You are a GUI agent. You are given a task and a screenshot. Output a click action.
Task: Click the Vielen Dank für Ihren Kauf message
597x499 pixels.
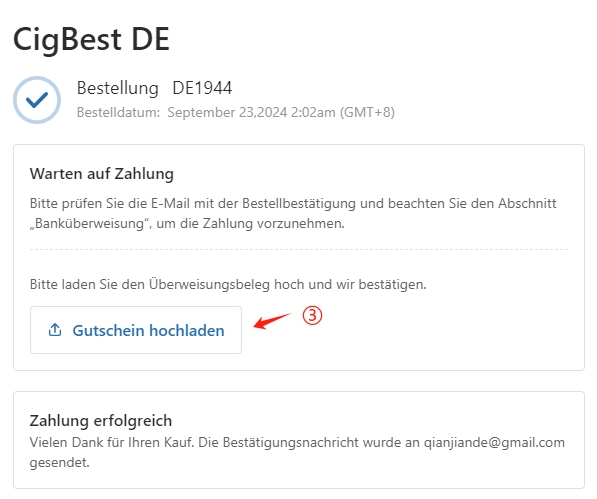(x=112, y=443)
